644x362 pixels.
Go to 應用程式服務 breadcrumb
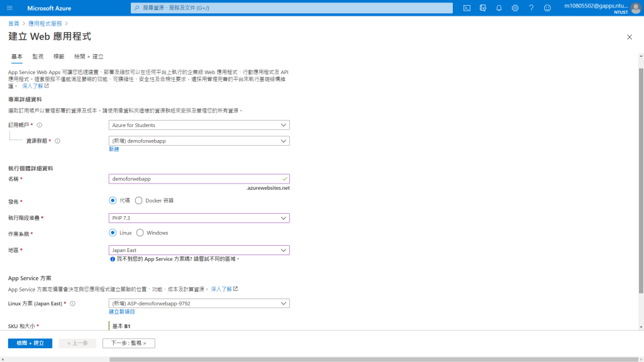click(x=45, y=23)
